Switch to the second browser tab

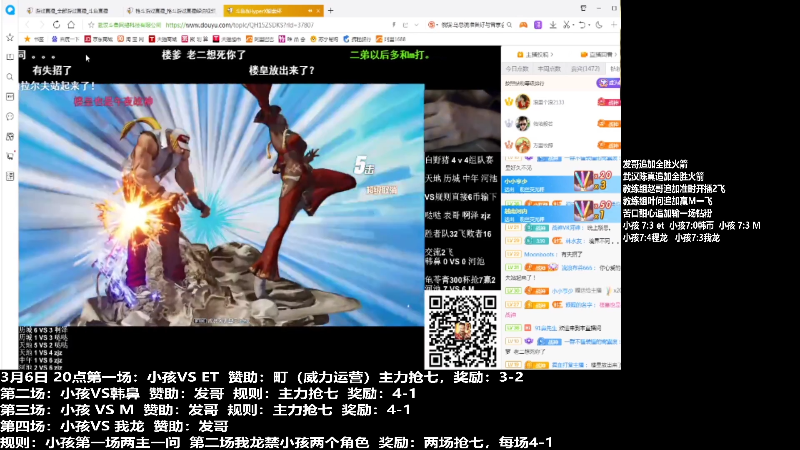point(172,10)
